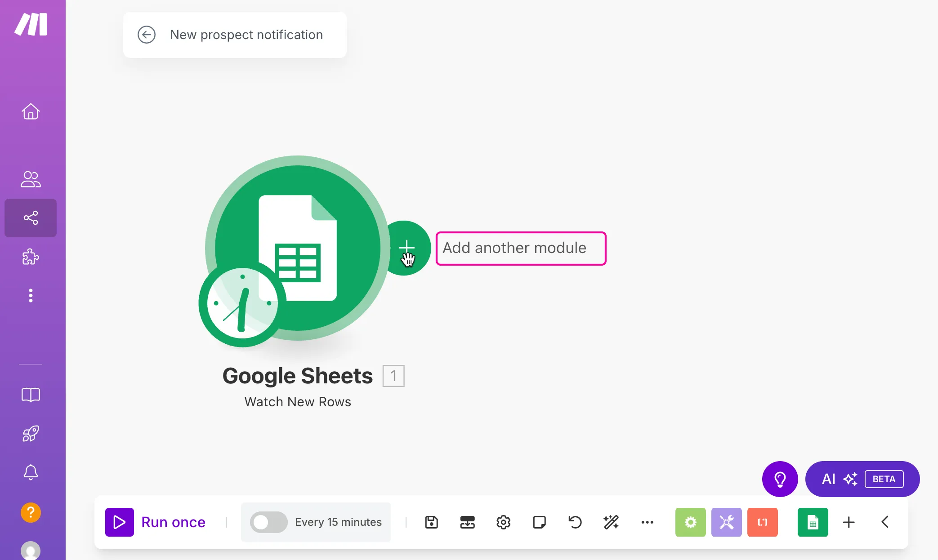
Task: Open the Home icon in sidebar
Action: (x=31, y=111)
